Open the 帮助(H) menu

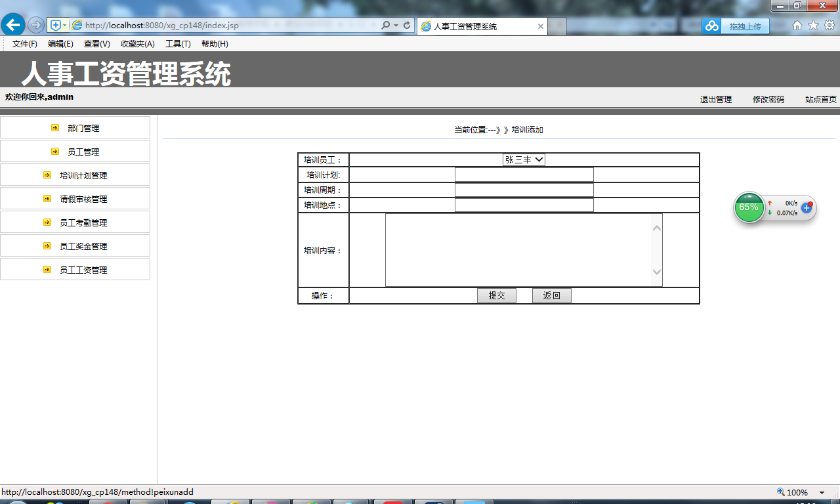coord(215,44)
